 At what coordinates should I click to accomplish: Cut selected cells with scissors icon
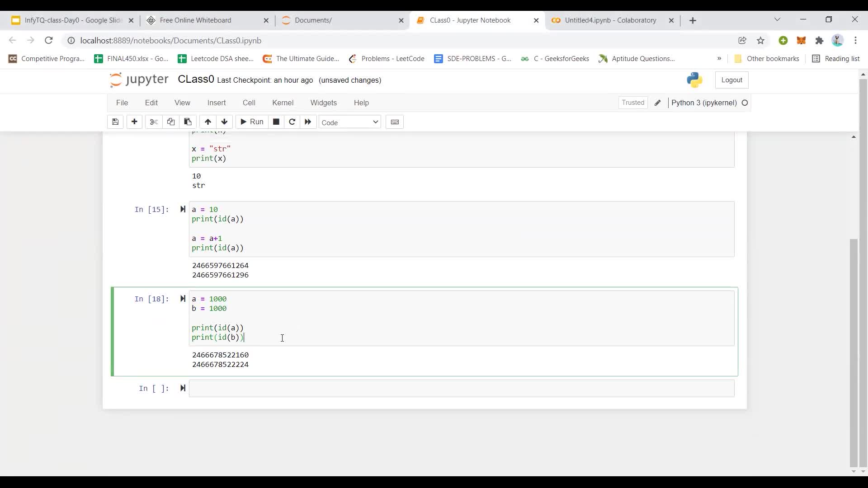(154, 122)
